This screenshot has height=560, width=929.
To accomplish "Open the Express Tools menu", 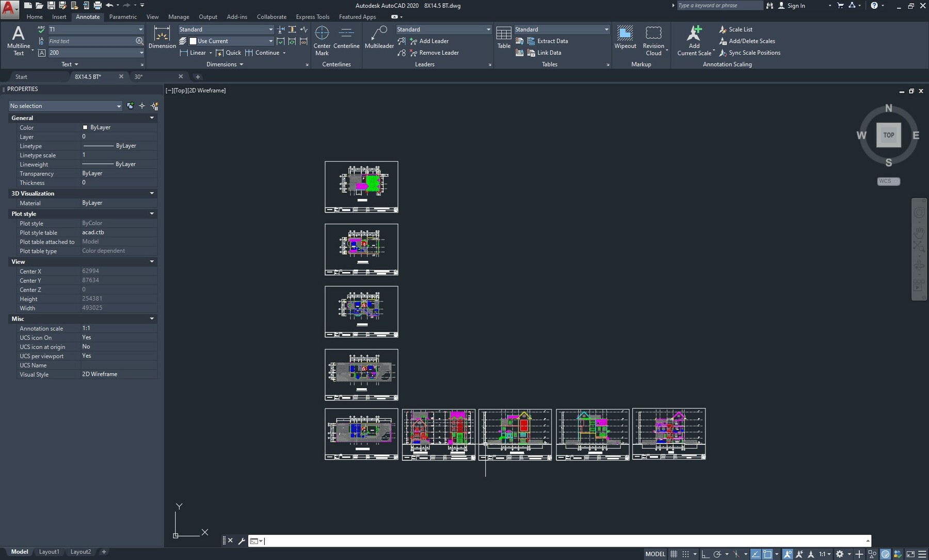I will (x=312, y=17).
